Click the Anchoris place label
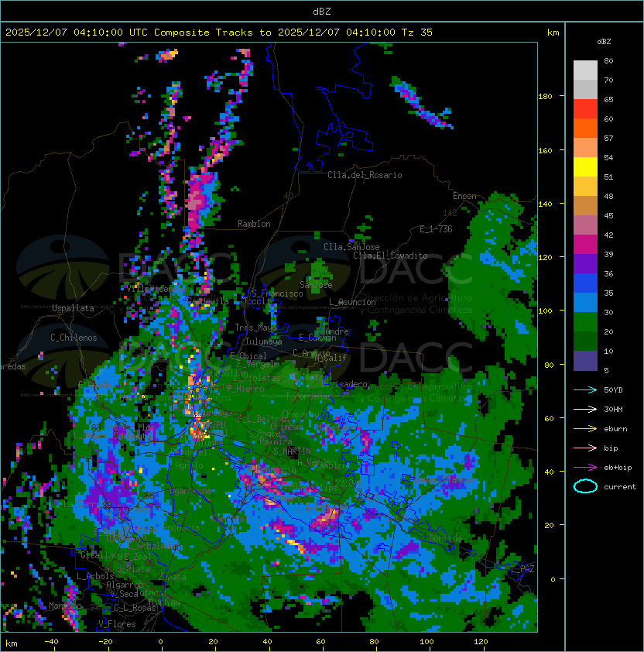The height and width of the screenshot is (652, 644). (181, 527)
